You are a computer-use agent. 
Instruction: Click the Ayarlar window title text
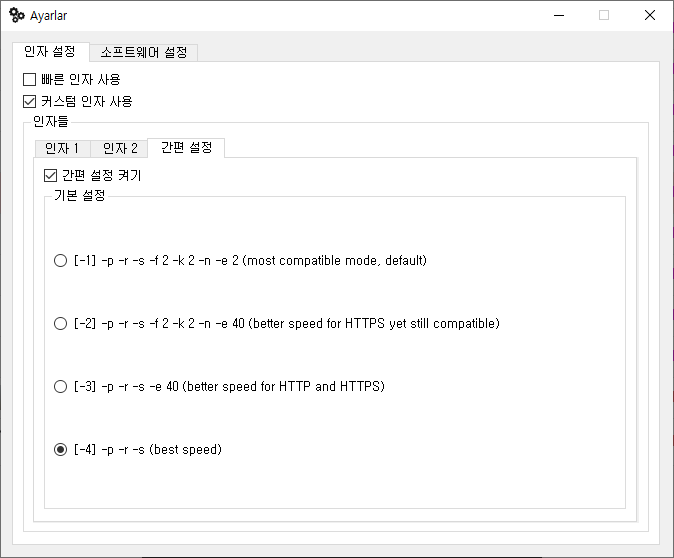coord(49,16)
